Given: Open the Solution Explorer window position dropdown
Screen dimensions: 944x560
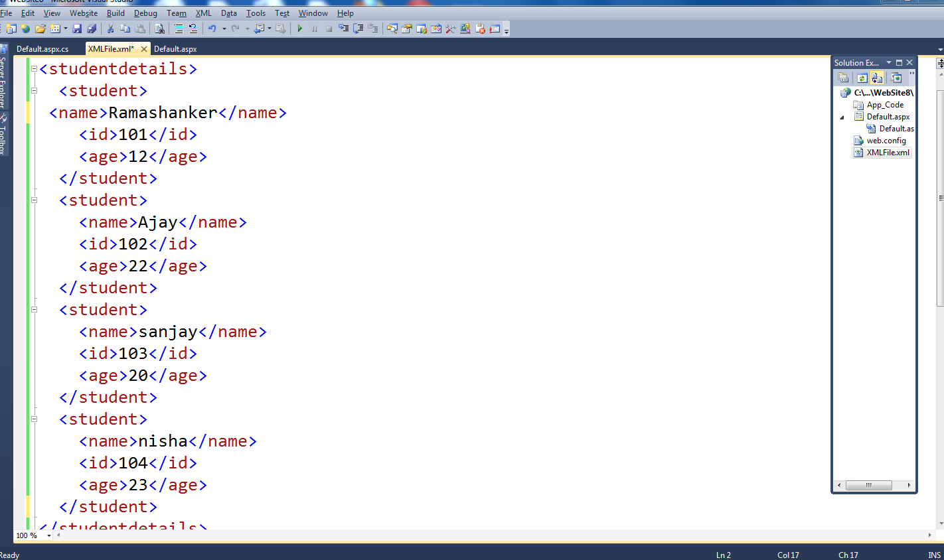Looking at the screenshot, I should (890, 62).
